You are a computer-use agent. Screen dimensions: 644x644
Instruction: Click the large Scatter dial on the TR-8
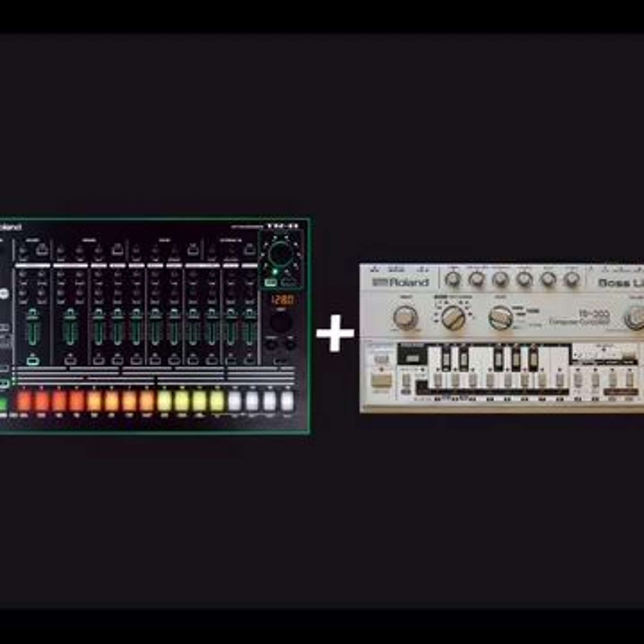pyautogui.click(x=281, y=254)
